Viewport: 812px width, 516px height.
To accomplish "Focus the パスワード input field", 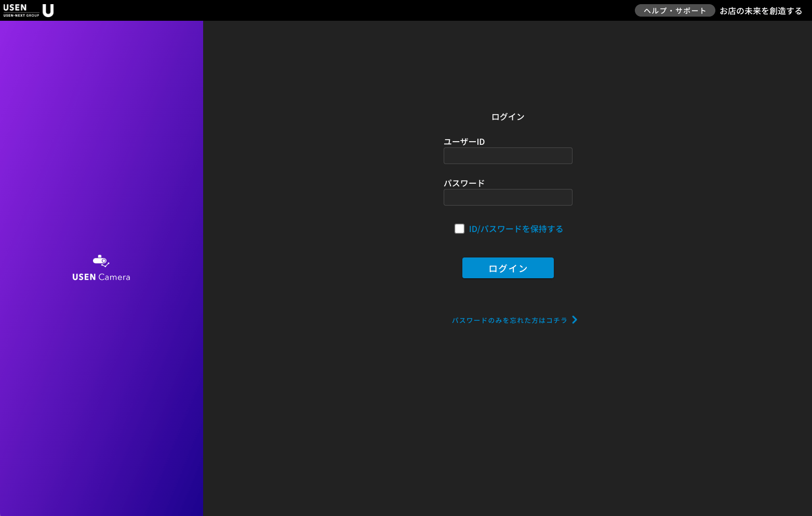I will (508, 197).
